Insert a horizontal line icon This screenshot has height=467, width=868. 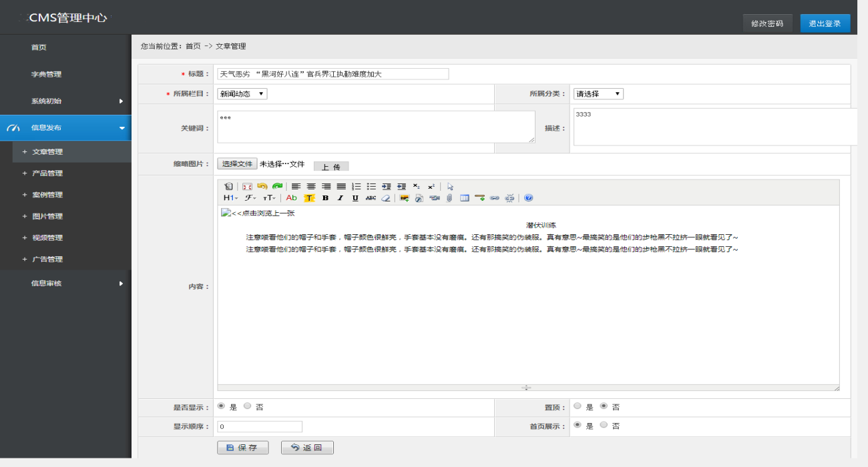[x=479, y=198]
